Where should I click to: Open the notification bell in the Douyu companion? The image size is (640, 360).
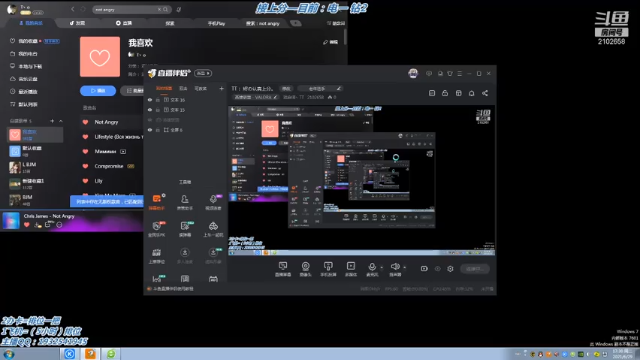[471, 93]
